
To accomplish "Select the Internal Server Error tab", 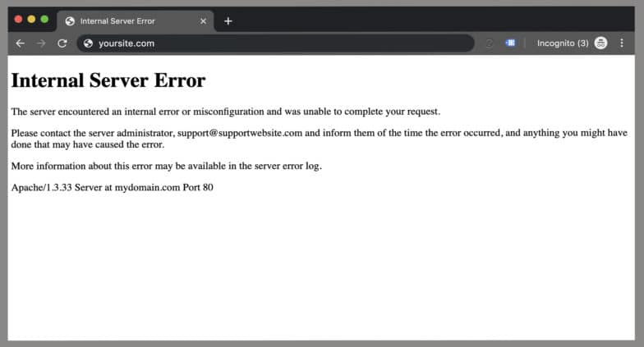I will (x=136, y=21).
